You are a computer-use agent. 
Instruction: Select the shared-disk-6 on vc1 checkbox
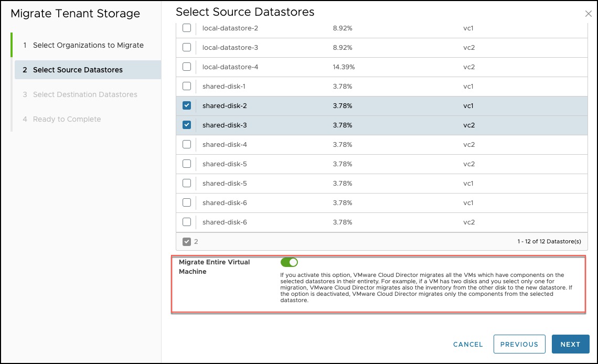(x=187, y=203)
